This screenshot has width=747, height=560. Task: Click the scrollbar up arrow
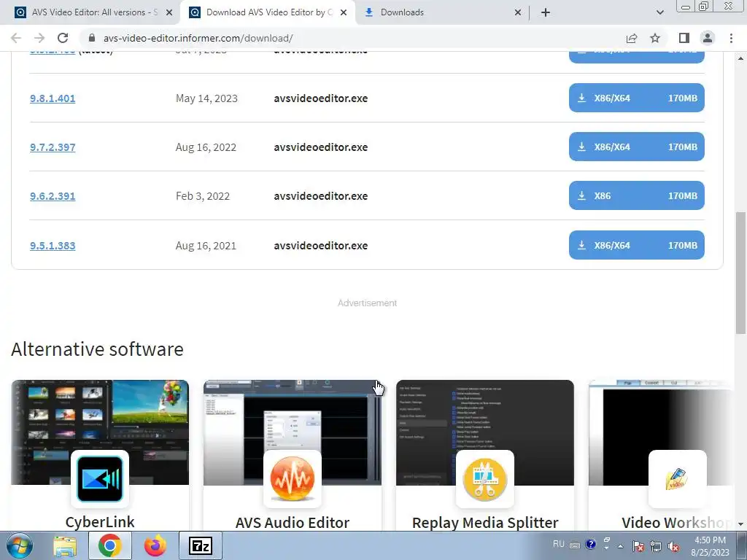click(x=740, y=58)
